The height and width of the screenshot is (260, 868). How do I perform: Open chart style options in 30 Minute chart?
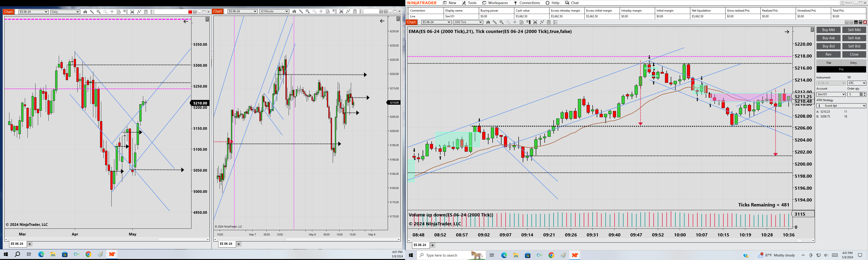294,12
